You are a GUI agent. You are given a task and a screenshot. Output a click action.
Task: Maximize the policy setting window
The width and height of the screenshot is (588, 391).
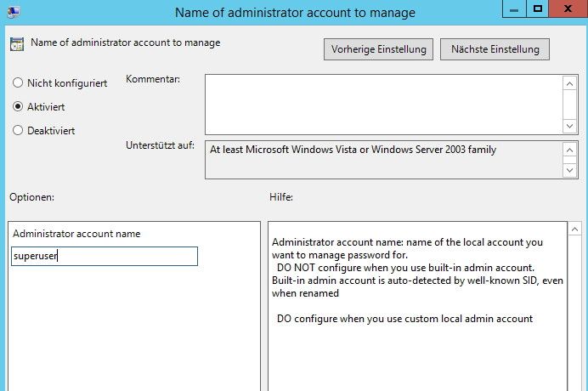pos(538,9)
